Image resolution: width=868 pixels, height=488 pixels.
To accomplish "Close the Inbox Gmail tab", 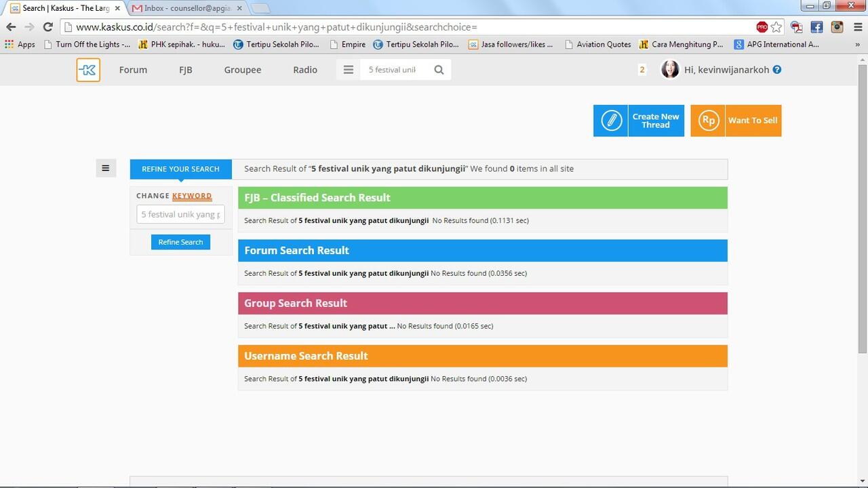I will (x=239, y=8).
